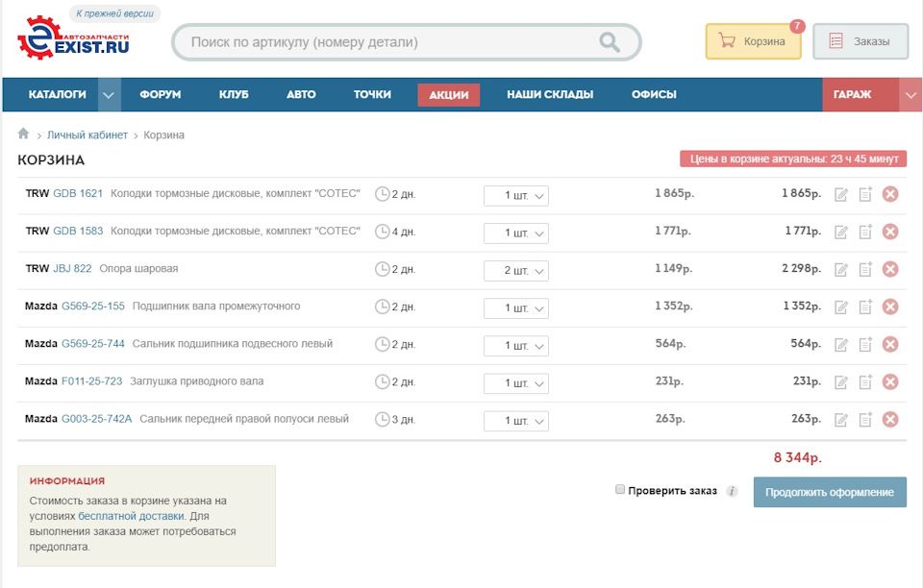Open the Авто menu item
Screen dimensions: 923x588
pyautogui.click(x=301, y=95)
